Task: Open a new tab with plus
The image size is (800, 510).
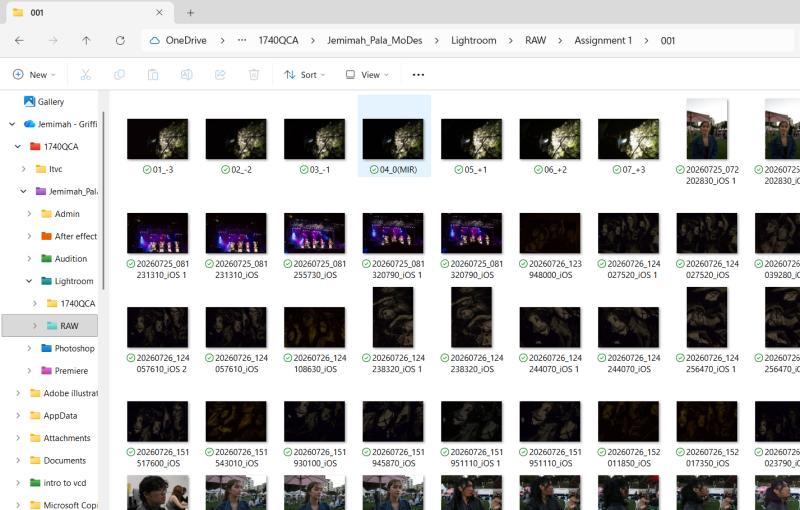Action: (190, 13)
